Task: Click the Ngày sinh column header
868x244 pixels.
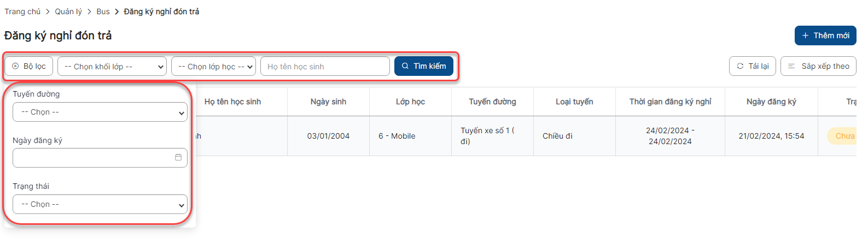Action: (328, 102)
